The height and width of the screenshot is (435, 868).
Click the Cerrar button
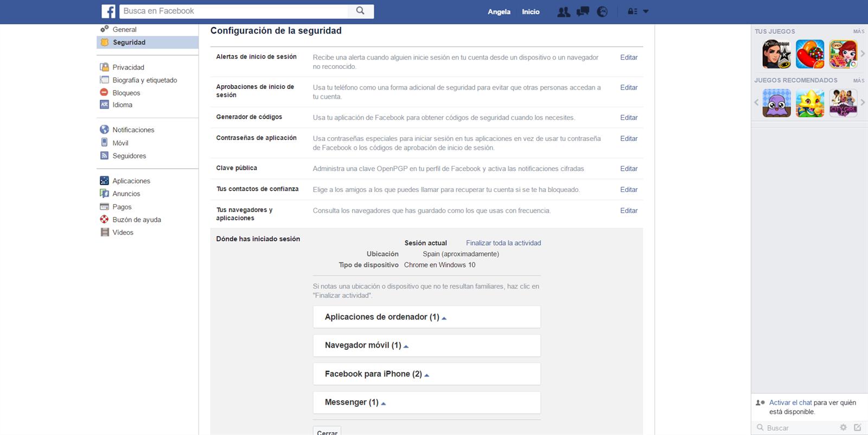pyautogui.click(x=327, y=432)
